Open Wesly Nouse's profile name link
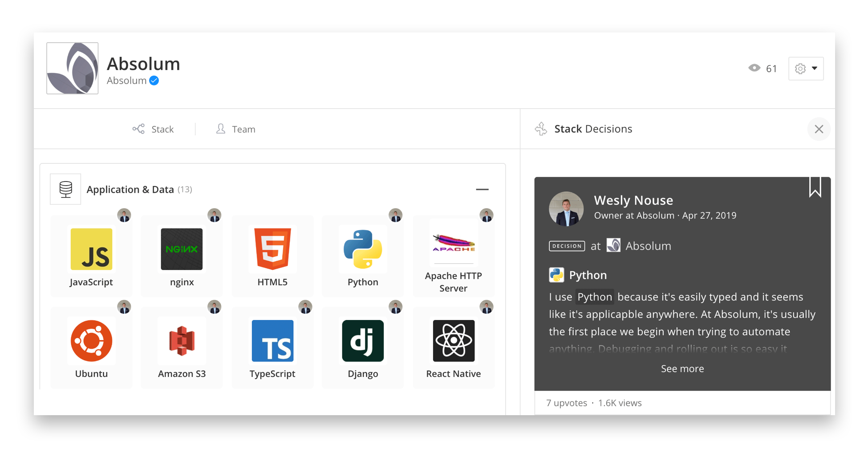Viewport: 868px width, 453px height. pyautogui.click(x=633, y=200)
